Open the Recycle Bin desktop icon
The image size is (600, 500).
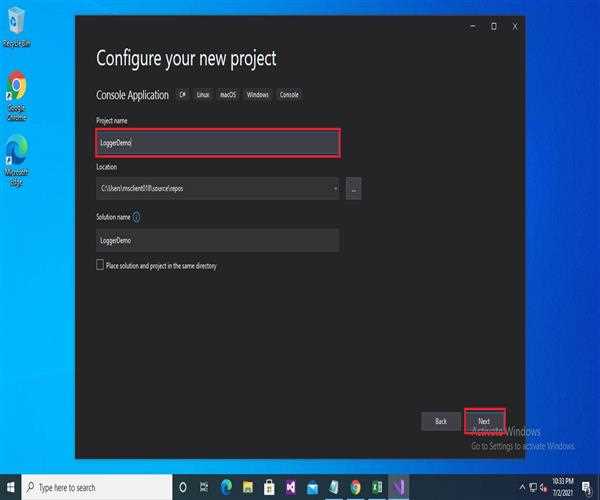point(16,28)
